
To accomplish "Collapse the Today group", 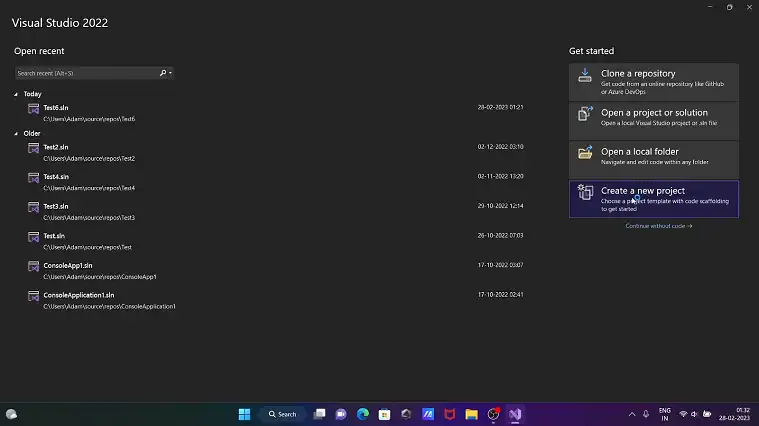I will tap(15, 94).
